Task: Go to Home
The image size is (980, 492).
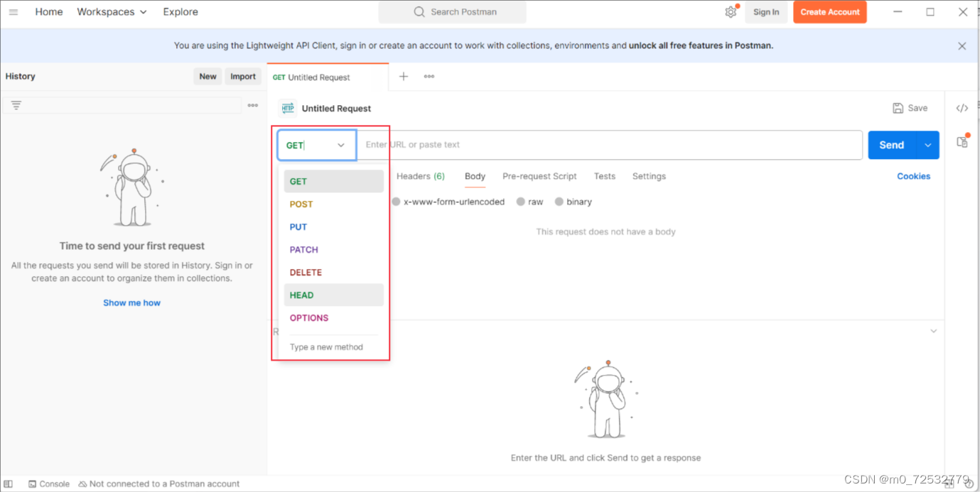Action: click(49, 12)
